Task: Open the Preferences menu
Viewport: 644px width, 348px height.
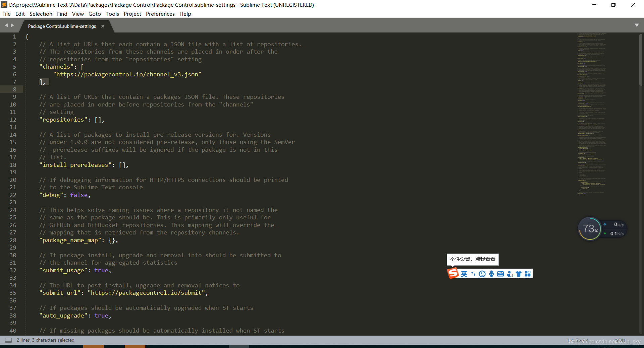Action: click(160, 14)
